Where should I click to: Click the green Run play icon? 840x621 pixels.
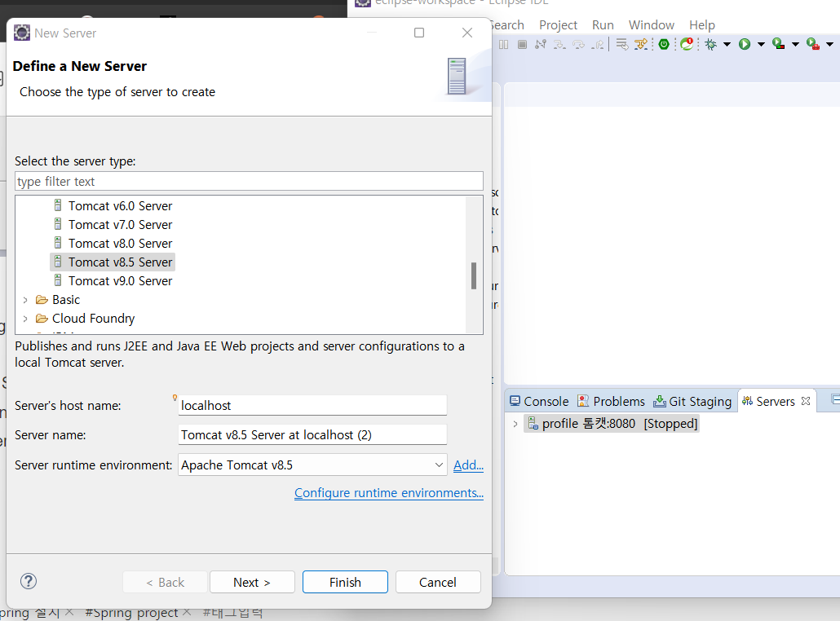pyautogui.click(x=745, y=45)
